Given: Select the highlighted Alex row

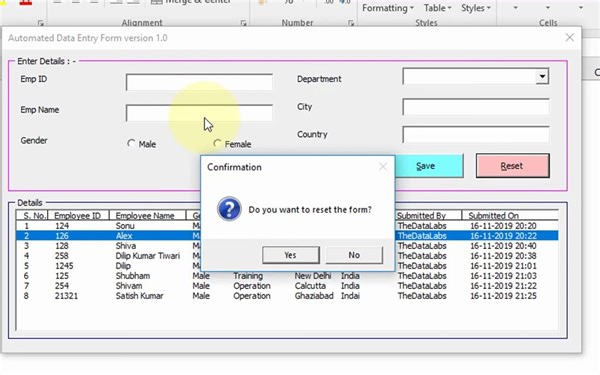Looking at the screenshot, I should (287, 236).
